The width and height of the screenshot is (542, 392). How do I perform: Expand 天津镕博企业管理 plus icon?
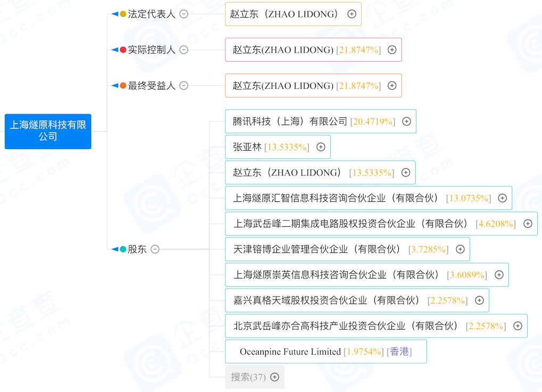click(460, 249)
